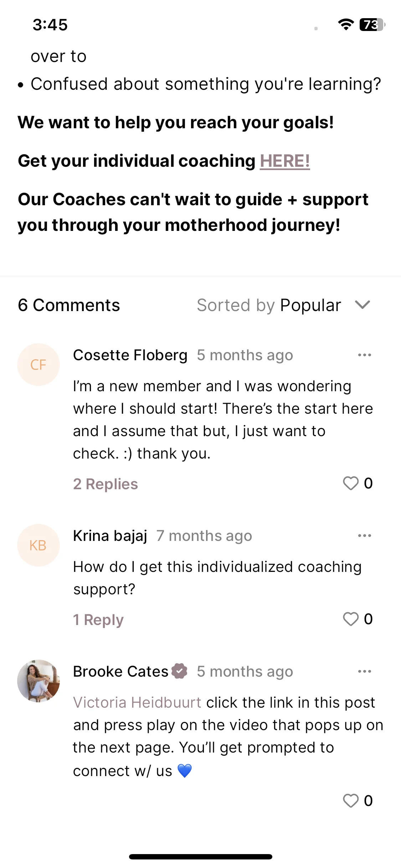Viewport: 401px width, 868px height.
Task: Open Cosette Floberg's name profile
Action: [x=130, y=355]
